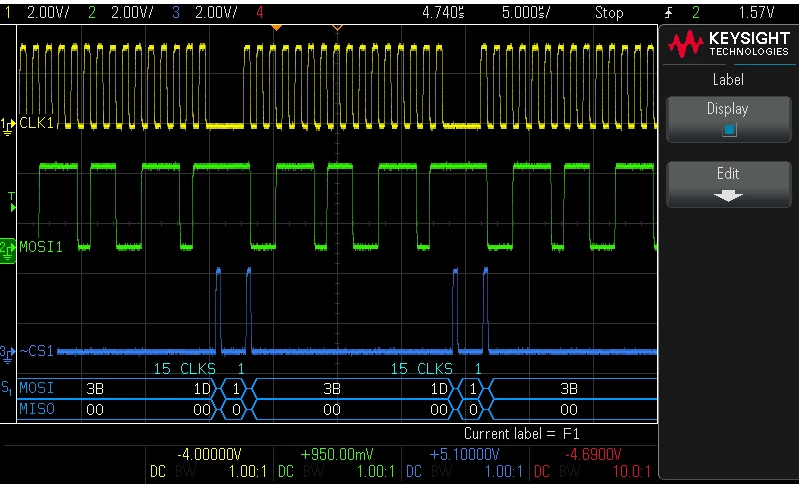Select channel 1 ground marker for CLK1
Screen dimensions: 799x484
[7, 125]
